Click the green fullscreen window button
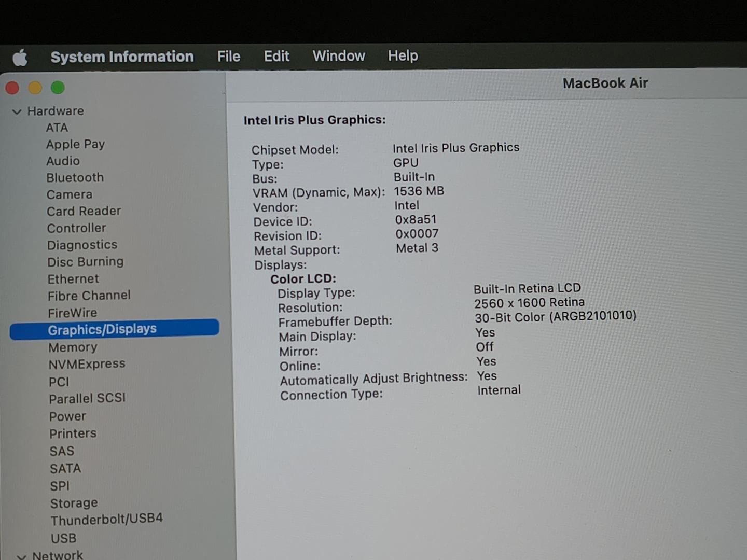 [x=58, y=88]
